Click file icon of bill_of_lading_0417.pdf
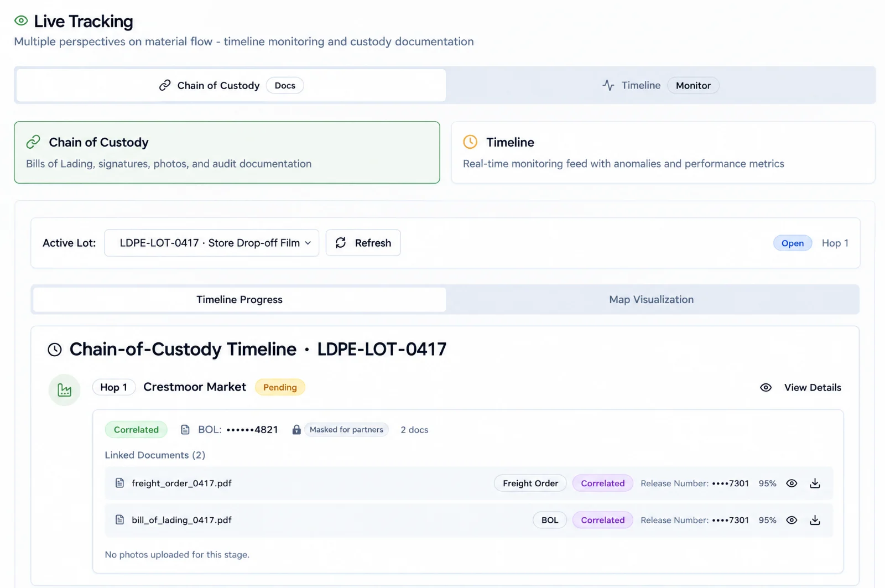 [119, 520]
